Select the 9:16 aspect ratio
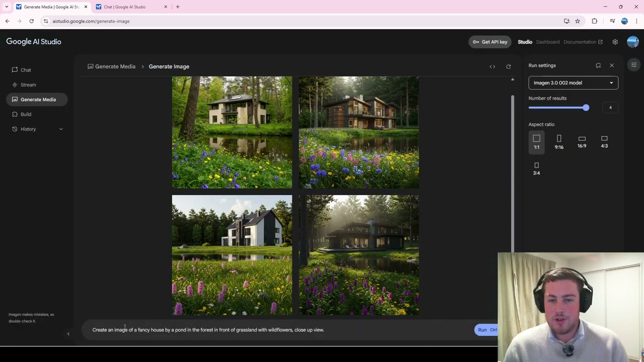The image size is (644, 362). click(559, 142)
